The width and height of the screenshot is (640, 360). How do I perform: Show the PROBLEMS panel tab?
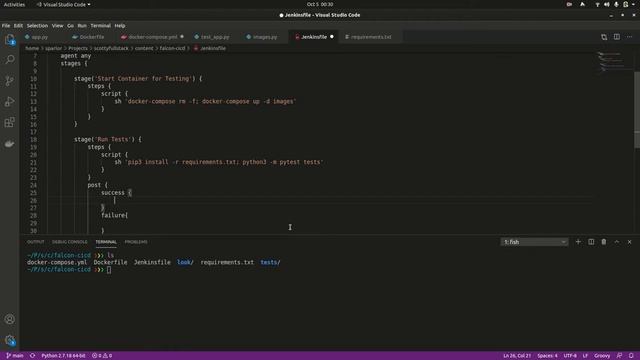click(x=136, y=242)
